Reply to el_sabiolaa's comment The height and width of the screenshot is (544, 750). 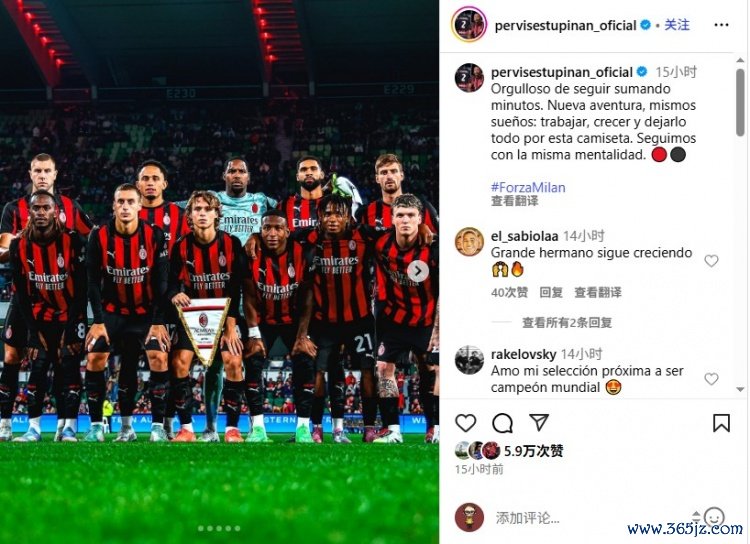tap(551, 292)
